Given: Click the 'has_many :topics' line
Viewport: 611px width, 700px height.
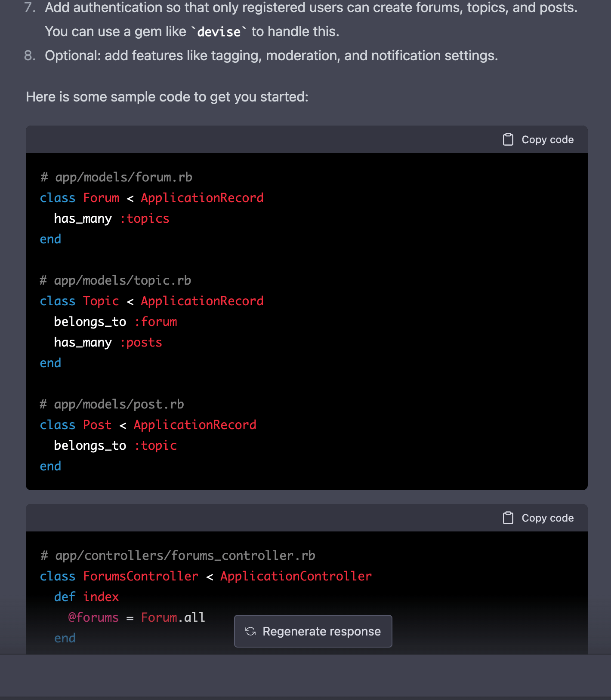Looking at the screenshot, I should pos(111,218).
